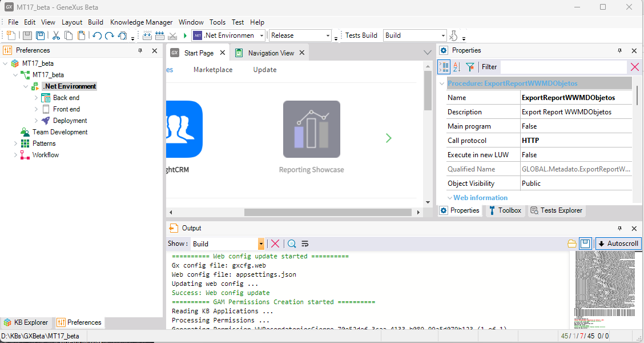Expand the Deployment tree node
This screenshot has width=644, height=343.
(x=36, y=121)
